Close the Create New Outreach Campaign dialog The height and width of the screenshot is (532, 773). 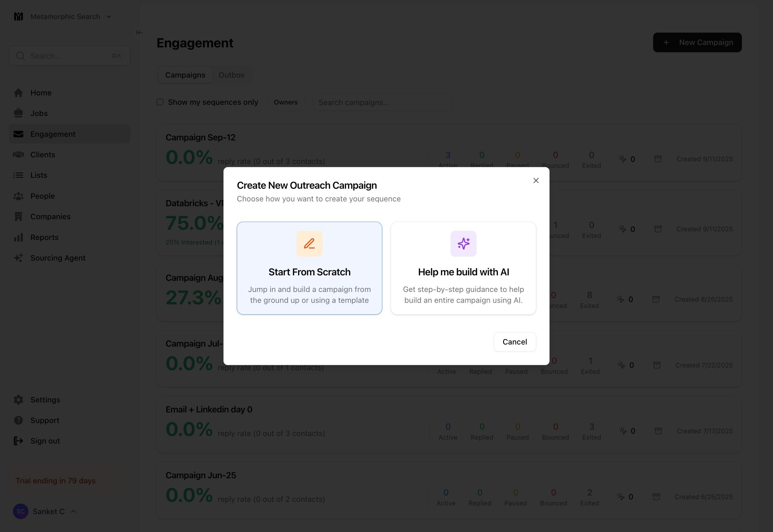[x=536, y=180]
